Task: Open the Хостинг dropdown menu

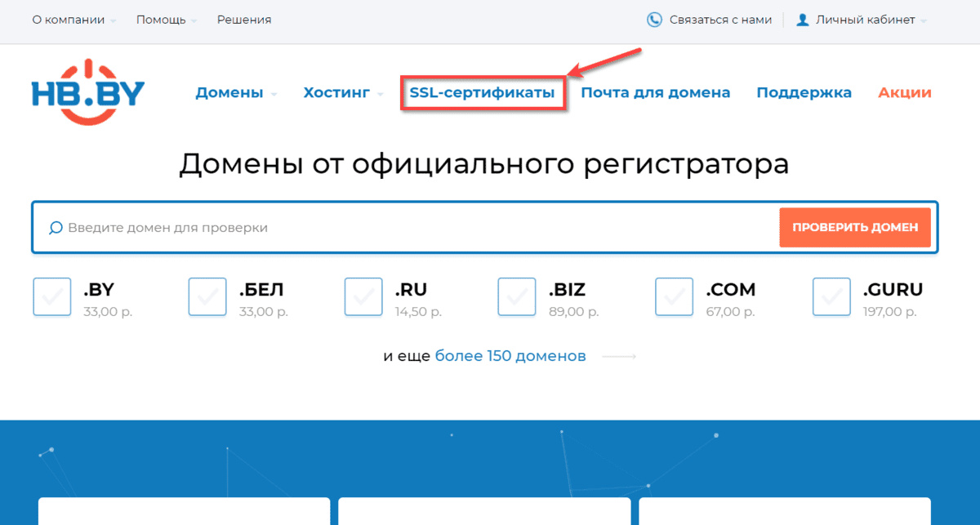Action: point(337,92)
